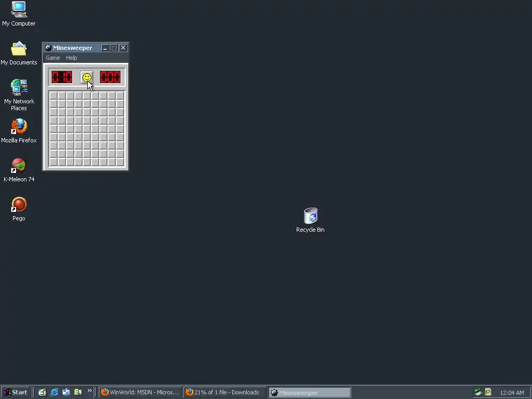The image size is (532, 399).
Task: Select the K-Meleon 74 desktop shortcut
Action: (x=19, y=170)
